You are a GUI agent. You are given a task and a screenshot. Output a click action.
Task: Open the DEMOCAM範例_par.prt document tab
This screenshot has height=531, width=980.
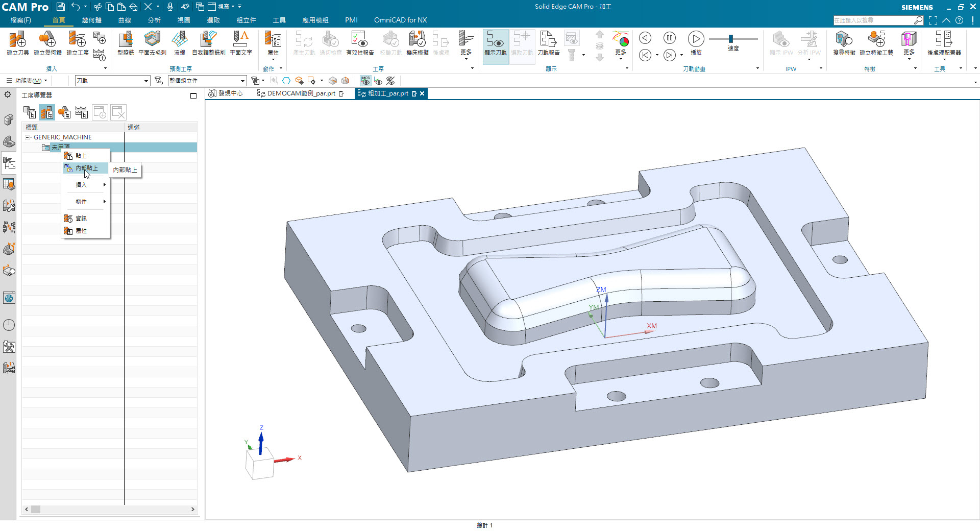click(x=301, y=93)
